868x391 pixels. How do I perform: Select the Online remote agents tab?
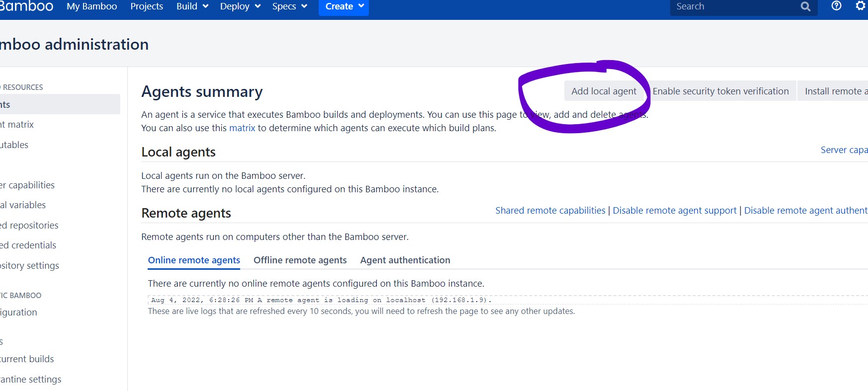[194, 260]
